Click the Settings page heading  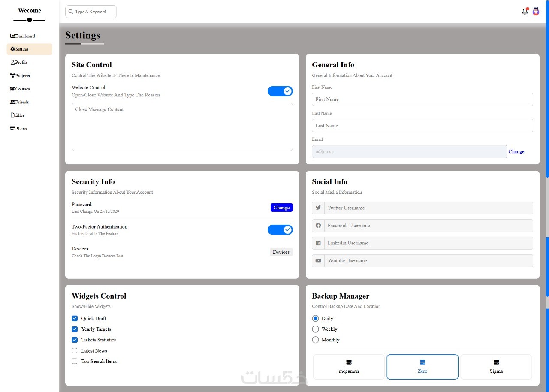(x=83, y=35)
